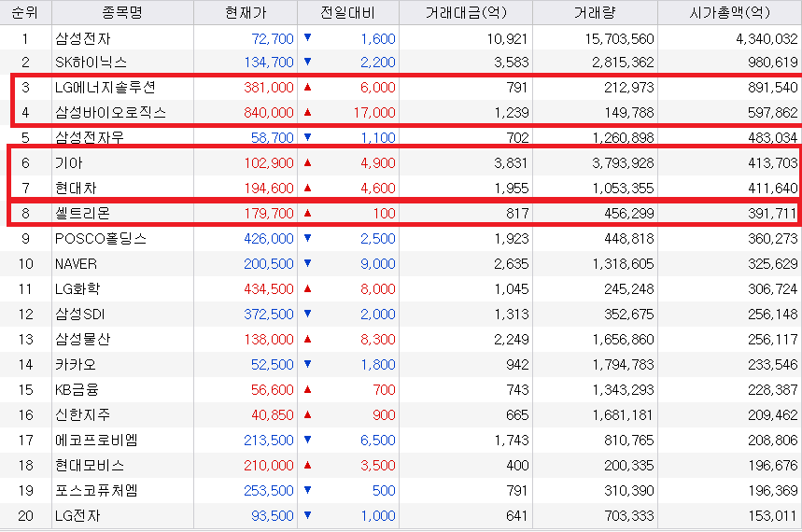Image resolution: width=802 pixels, height=532 pixels.
Task: Select the KB금융 stock name
Action: coord(77,389)
